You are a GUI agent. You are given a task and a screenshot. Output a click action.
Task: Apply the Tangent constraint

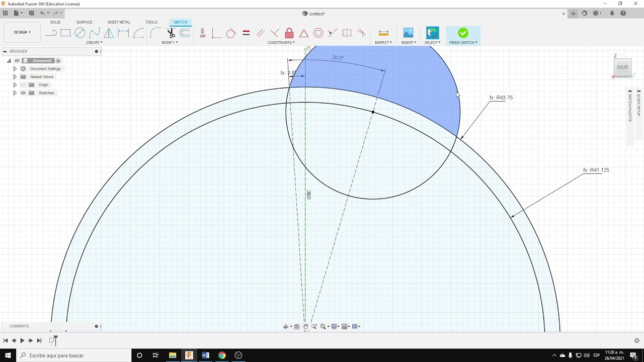tap(231, 33)
